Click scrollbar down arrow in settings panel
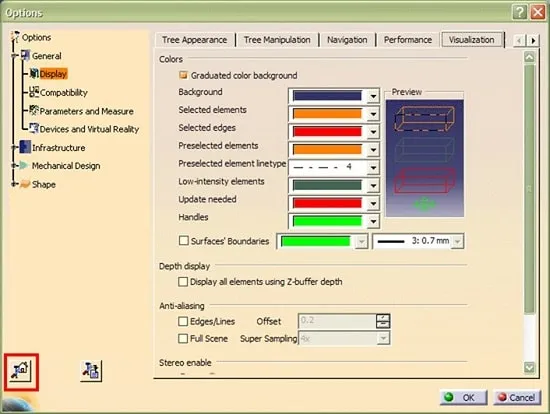Image resolution: width=550 pixels, height=414 pixels. [x=529, y=367]
